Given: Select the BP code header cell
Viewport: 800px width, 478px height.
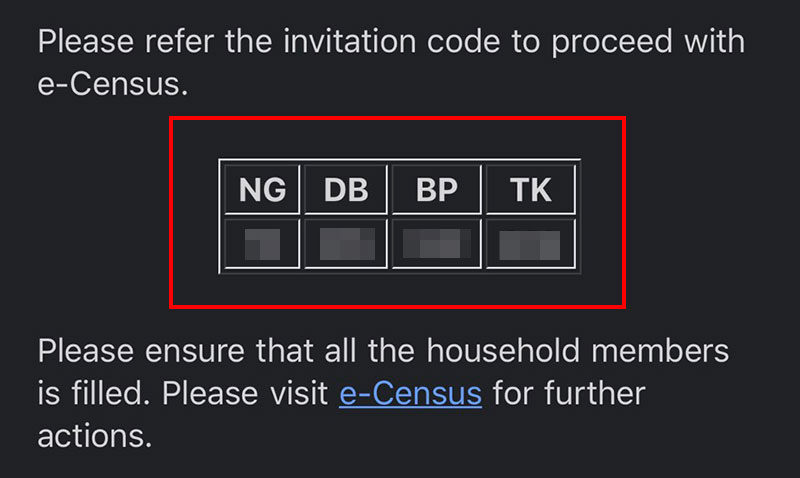Looking at the screenshot, I should (x=437, y=189).
